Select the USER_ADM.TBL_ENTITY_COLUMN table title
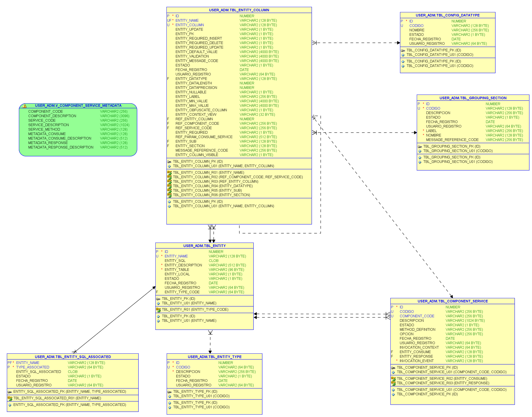532x417 pixels. (239, 10)
